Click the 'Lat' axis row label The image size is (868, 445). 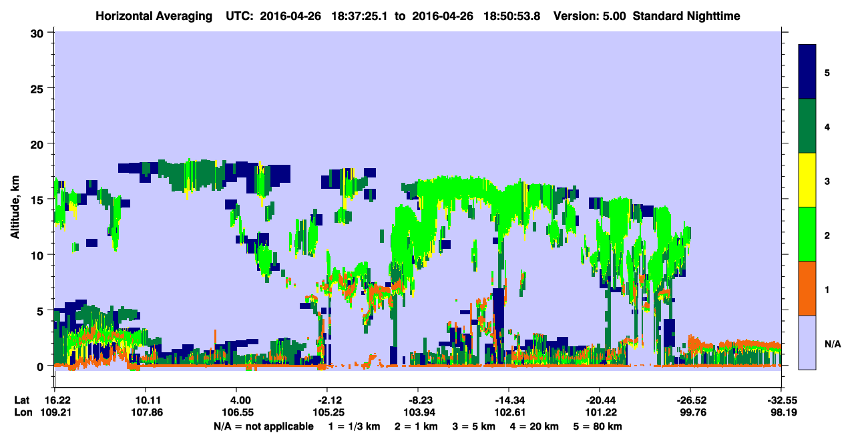point(21,400)
